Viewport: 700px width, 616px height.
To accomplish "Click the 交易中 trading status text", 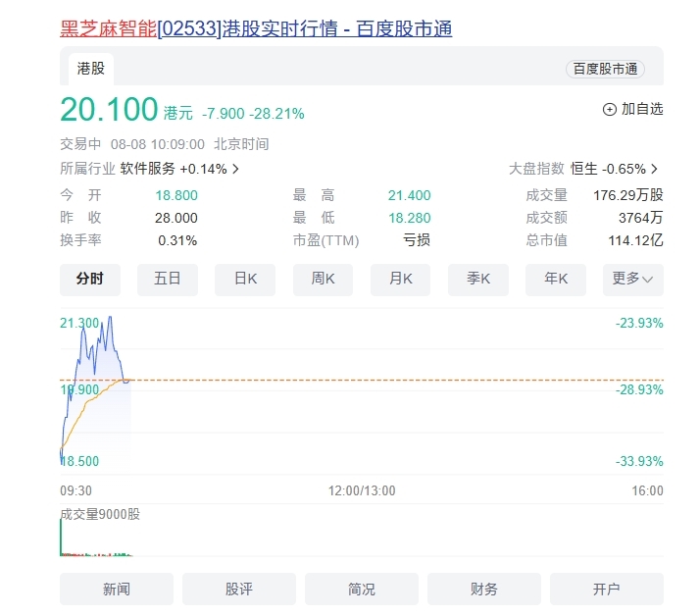I will point(80,144).
